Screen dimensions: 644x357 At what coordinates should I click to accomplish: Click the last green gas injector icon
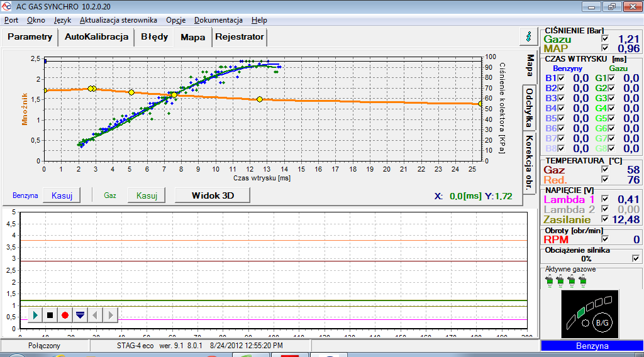pyautogui.click(x=584, y=280)
